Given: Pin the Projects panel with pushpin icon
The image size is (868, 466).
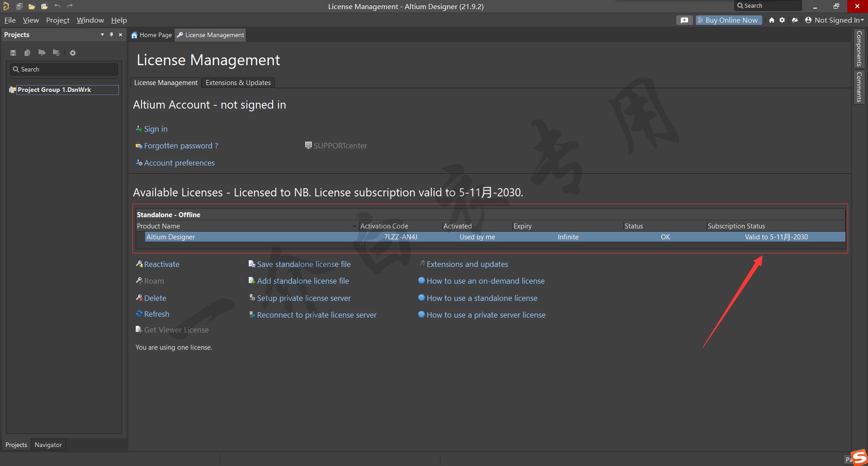Looking at the screenshot, I should (111, 35).
